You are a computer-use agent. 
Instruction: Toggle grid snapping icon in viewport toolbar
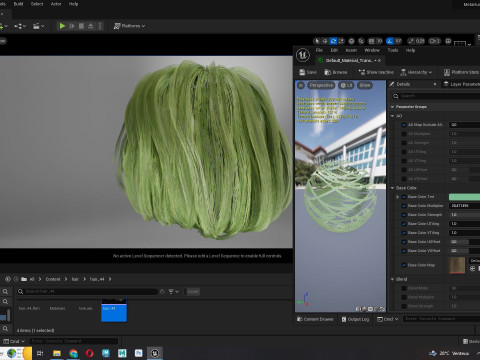371,41
